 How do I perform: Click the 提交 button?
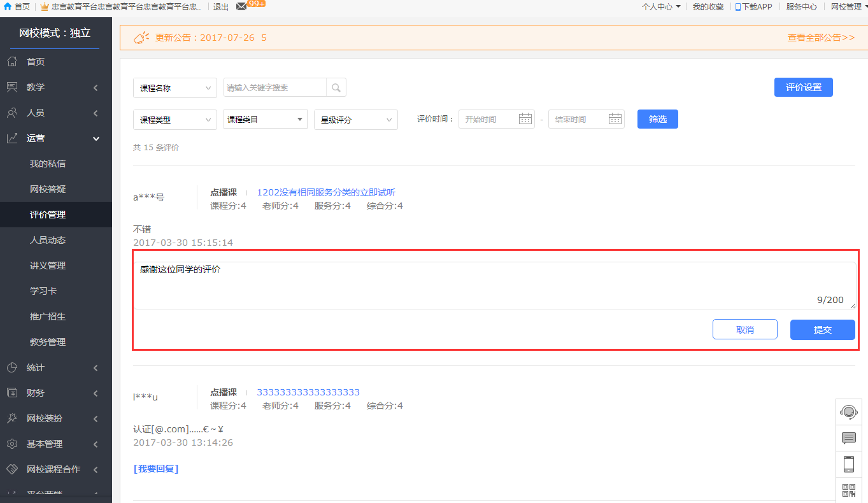[822, 330]
